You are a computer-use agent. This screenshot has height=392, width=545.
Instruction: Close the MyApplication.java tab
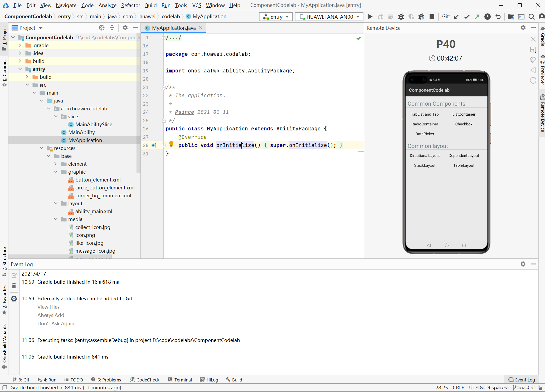pos(201,28)
